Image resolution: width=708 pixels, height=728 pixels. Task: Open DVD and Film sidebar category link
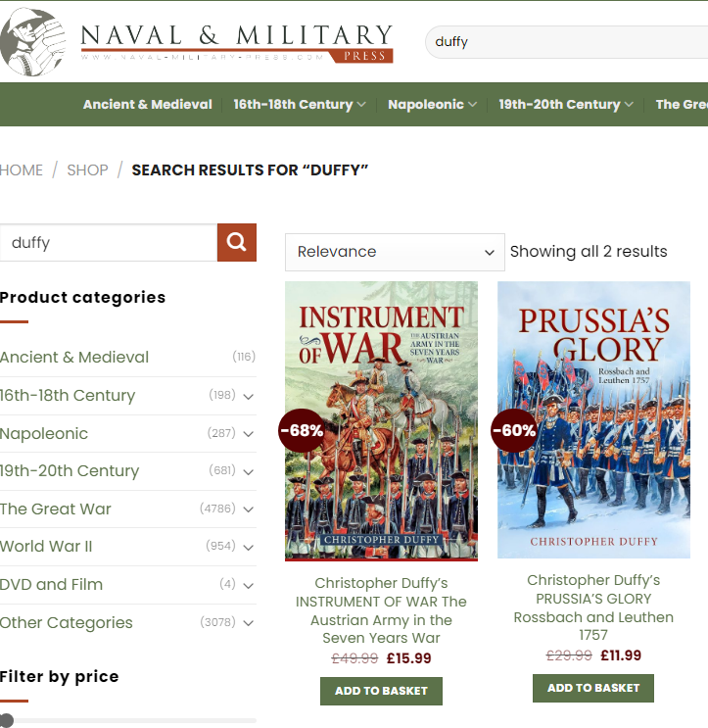tap(52, 585)
